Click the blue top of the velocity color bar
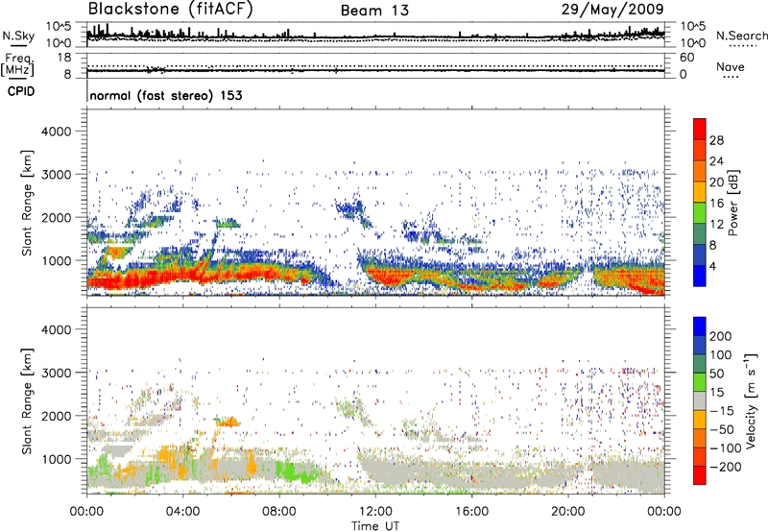 [700, 326]
